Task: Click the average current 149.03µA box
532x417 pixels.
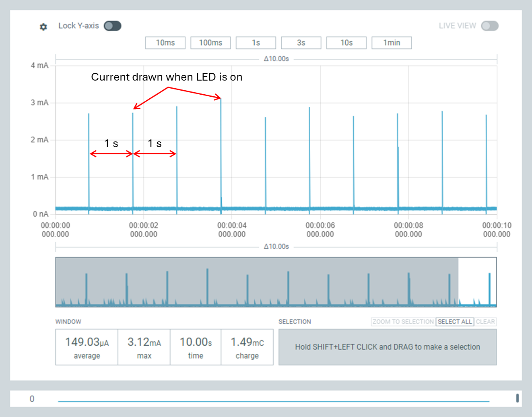Action: (87, 347)
